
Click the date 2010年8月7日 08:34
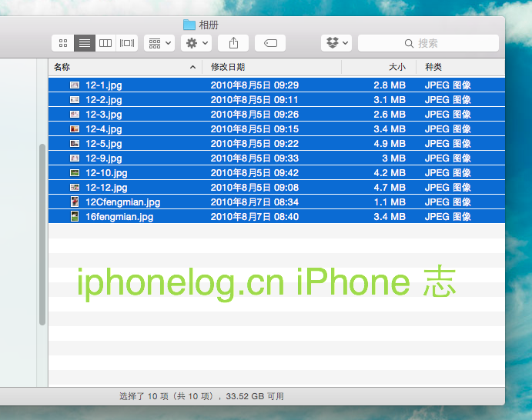[x=255, y=202]
